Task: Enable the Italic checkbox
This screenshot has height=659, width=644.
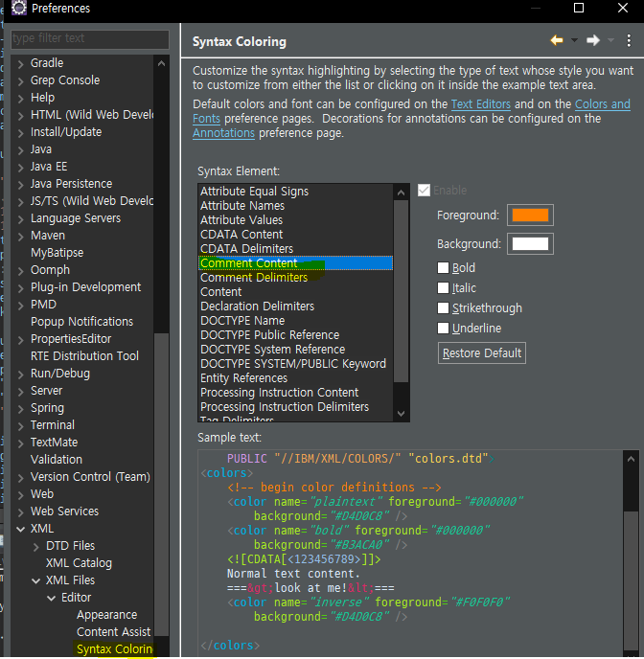Action: (443, 288)
